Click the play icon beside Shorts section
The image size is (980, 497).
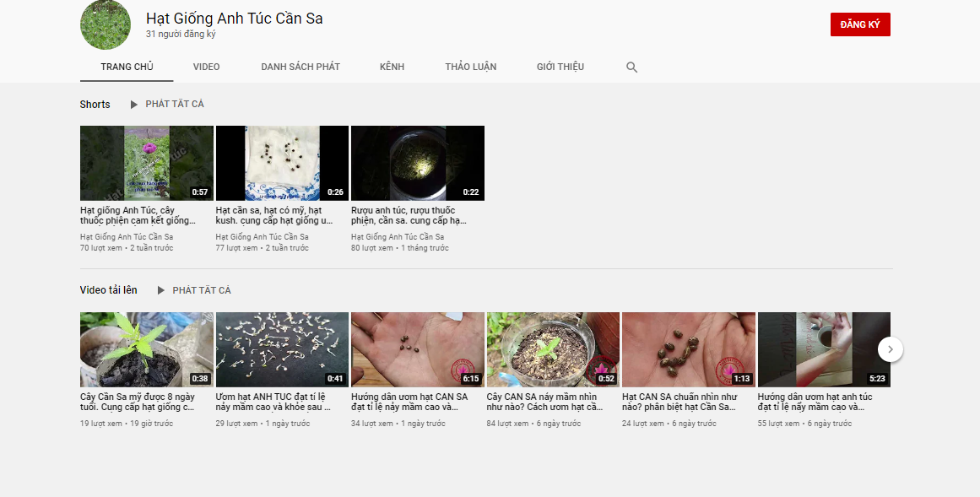pos(133,105)
